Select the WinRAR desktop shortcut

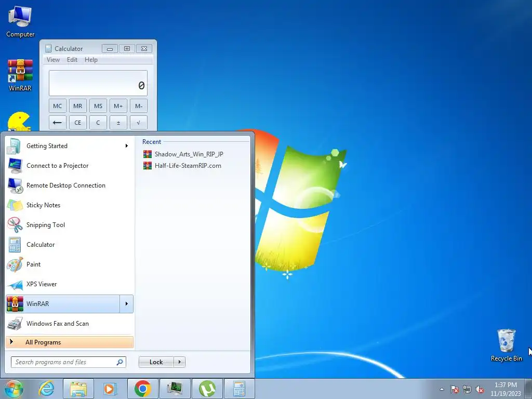(20, 75)
